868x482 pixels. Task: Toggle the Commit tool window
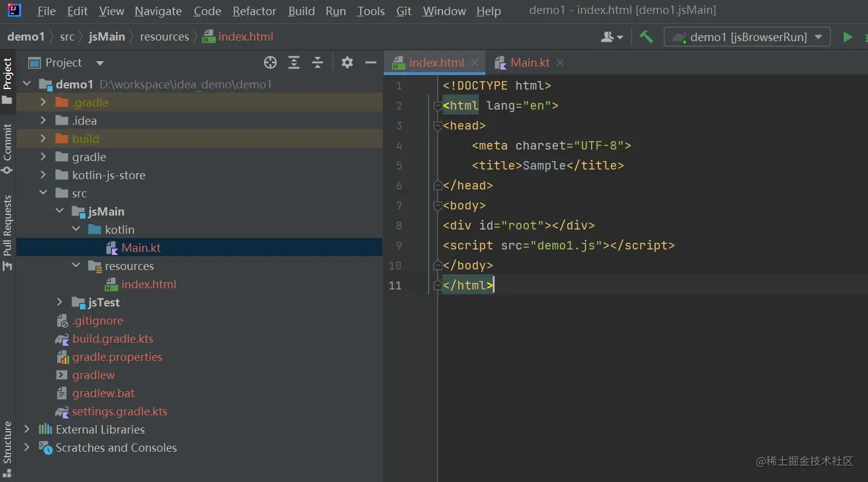7,148
